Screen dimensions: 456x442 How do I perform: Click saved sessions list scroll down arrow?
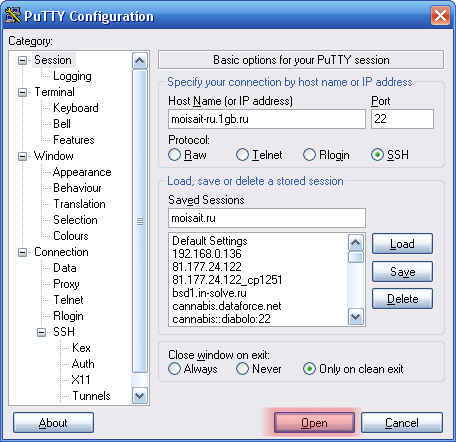(x=355, y=316)
